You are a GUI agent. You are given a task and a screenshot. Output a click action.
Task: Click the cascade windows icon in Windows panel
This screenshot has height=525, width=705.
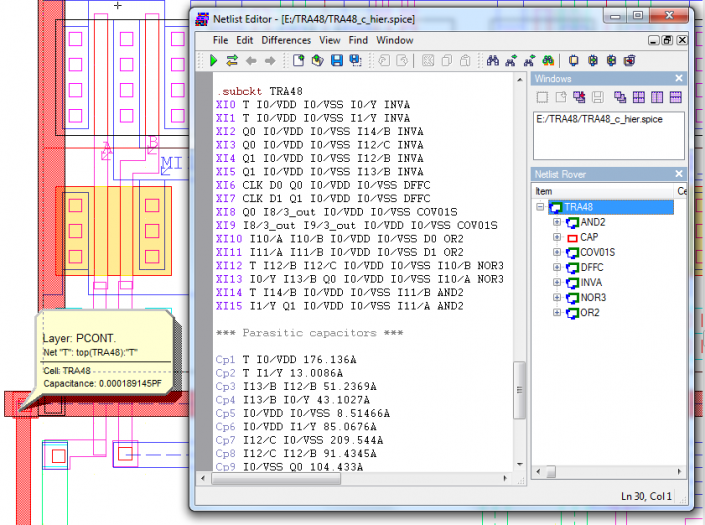tap(621, 97)
